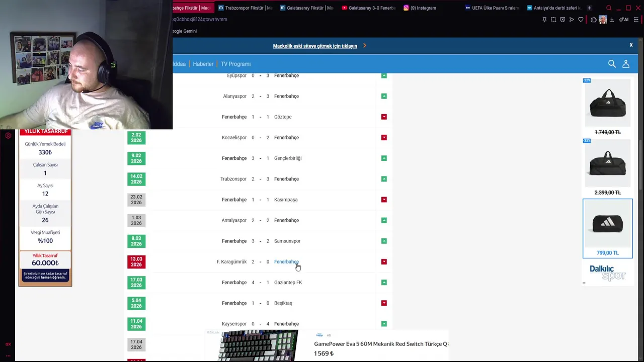Click the Mackolik user account icon
644x362 pixels.
click(626, 64)
